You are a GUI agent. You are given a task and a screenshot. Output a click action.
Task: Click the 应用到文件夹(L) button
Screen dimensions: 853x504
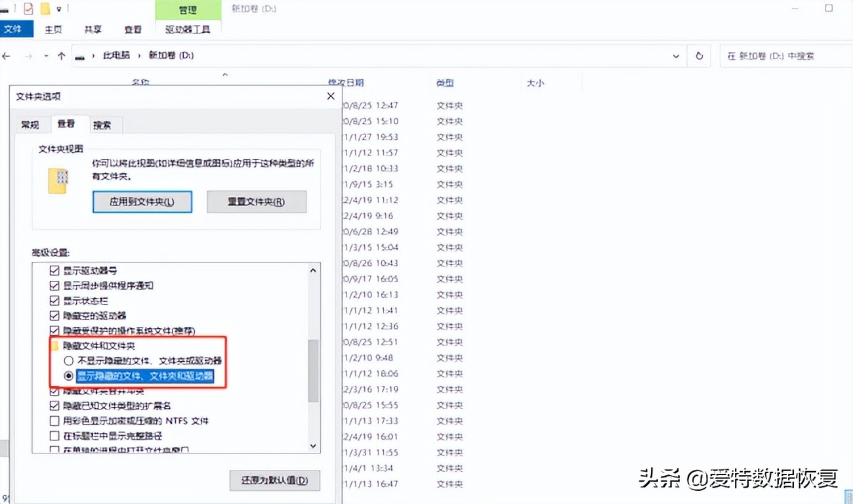(142, 202)
